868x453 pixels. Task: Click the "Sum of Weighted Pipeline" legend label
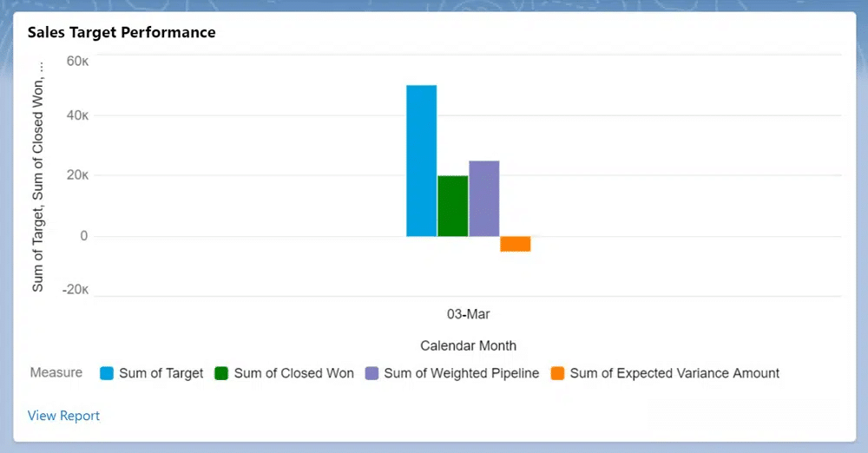461,373
